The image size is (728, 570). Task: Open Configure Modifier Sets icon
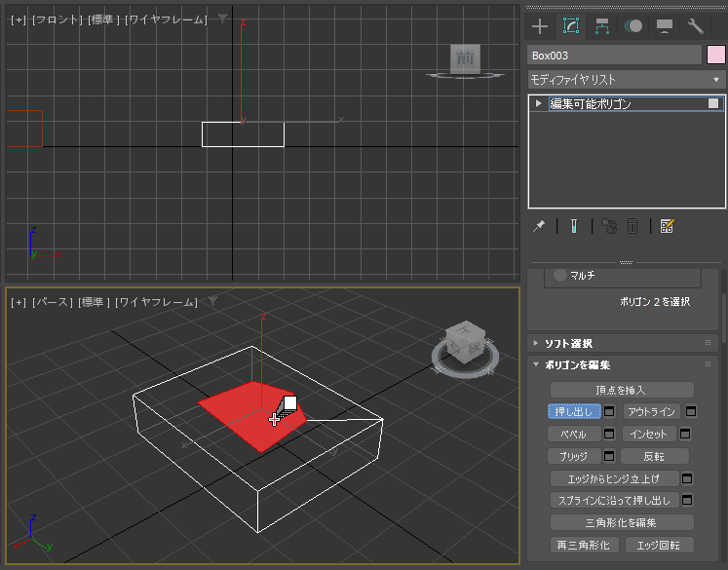pos(667,226)
